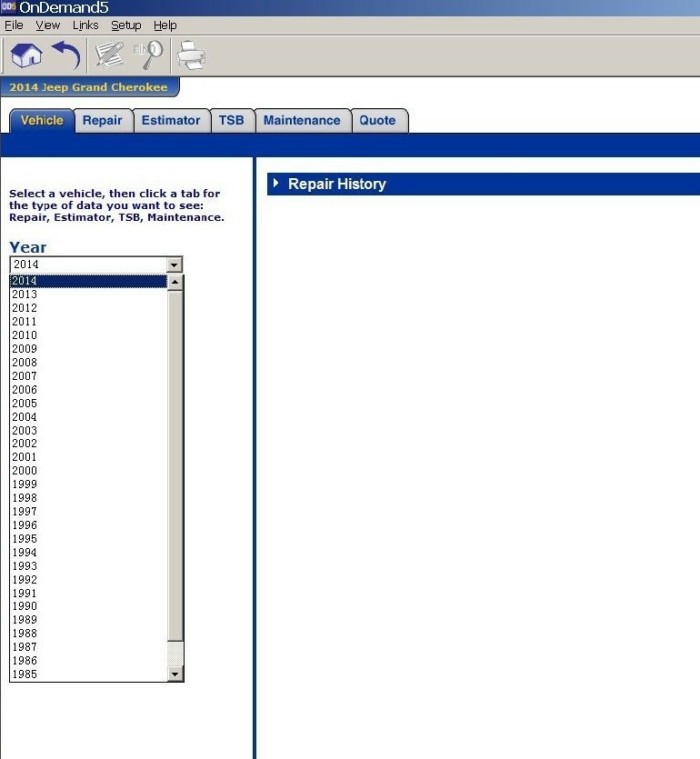The width and height of the screenshot is (700, 759).
Task: Click the Home icon in the toolbar
Action: pos(26,55)
